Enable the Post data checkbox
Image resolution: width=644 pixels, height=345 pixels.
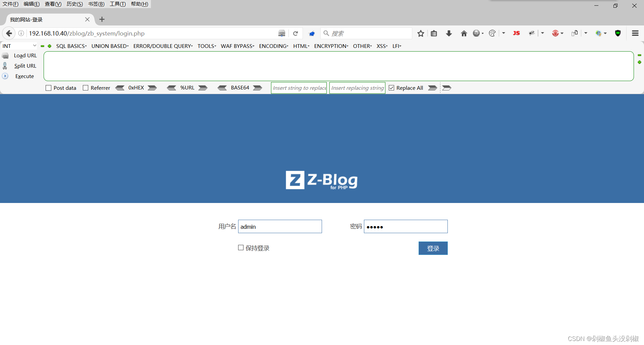(48, 88)
